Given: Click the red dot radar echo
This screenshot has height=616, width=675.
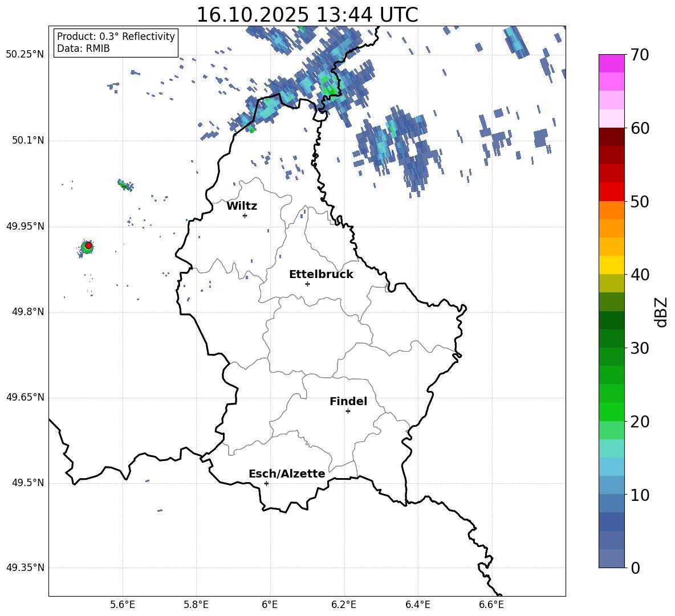Looking at the screenshot, I should [88, 245].
